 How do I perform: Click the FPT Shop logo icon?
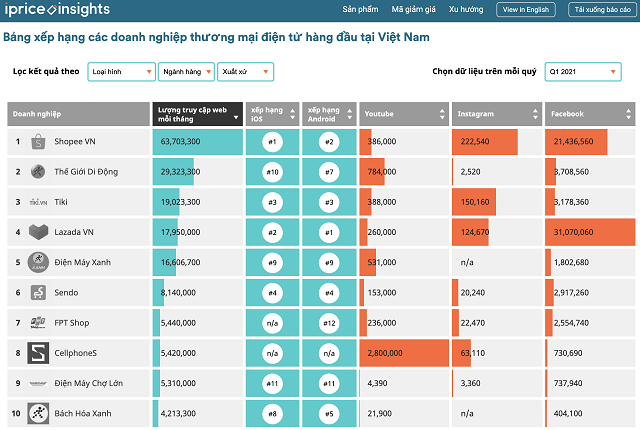coord(38,323)
